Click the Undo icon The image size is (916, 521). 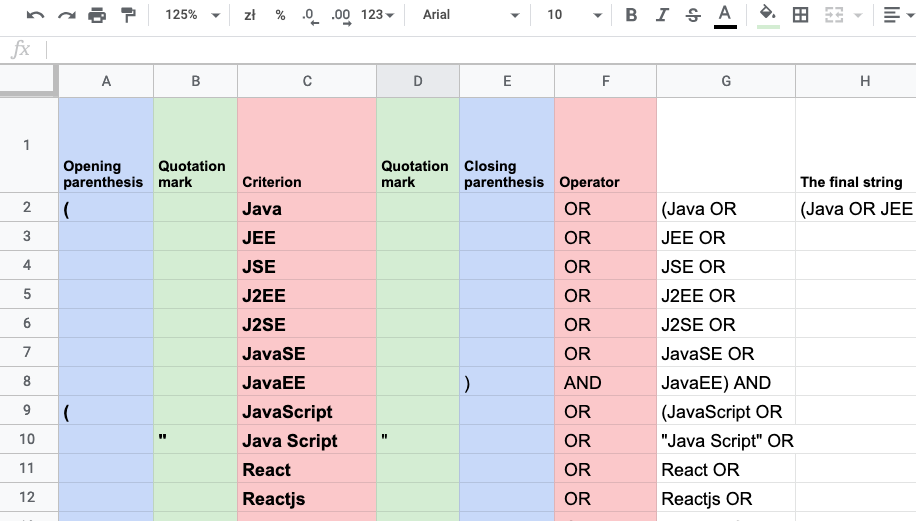(x=35, y=15)
